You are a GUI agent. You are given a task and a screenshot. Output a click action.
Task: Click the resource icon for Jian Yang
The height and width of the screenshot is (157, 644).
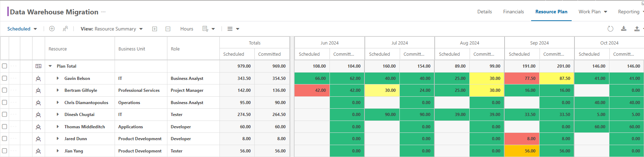(38, 151)
